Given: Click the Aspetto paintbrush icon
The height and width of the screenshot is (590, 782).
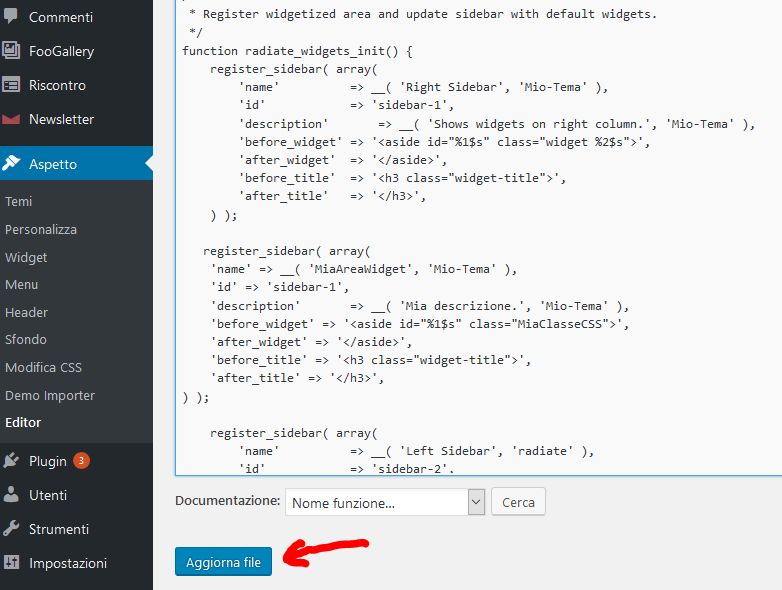Looking at the screenshot, I should click(x=10, y=163).
